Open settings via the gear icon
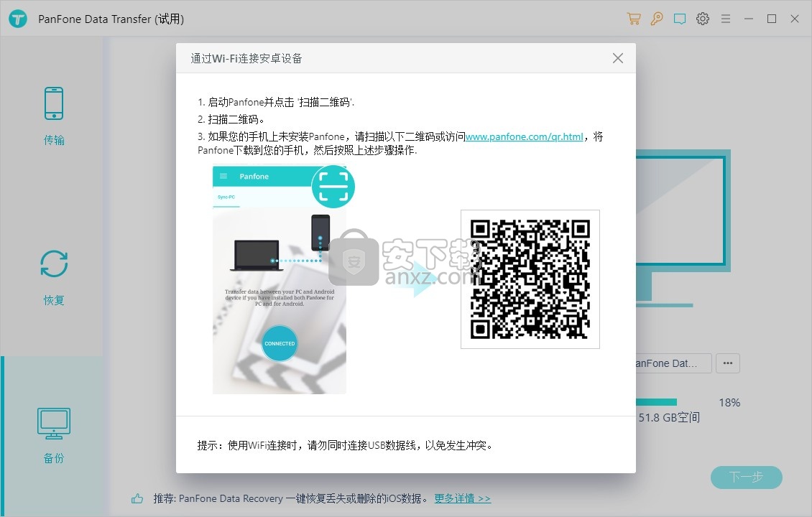Image resolution: width=812 pixels, height=517 pixels. coord(703,19)
